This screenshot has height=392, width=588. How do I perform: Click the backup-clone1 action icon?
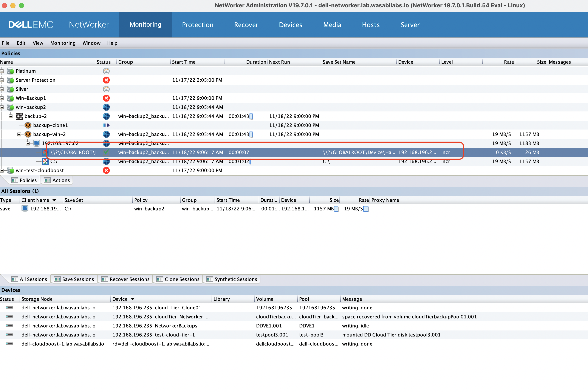[x=28, y=125]
